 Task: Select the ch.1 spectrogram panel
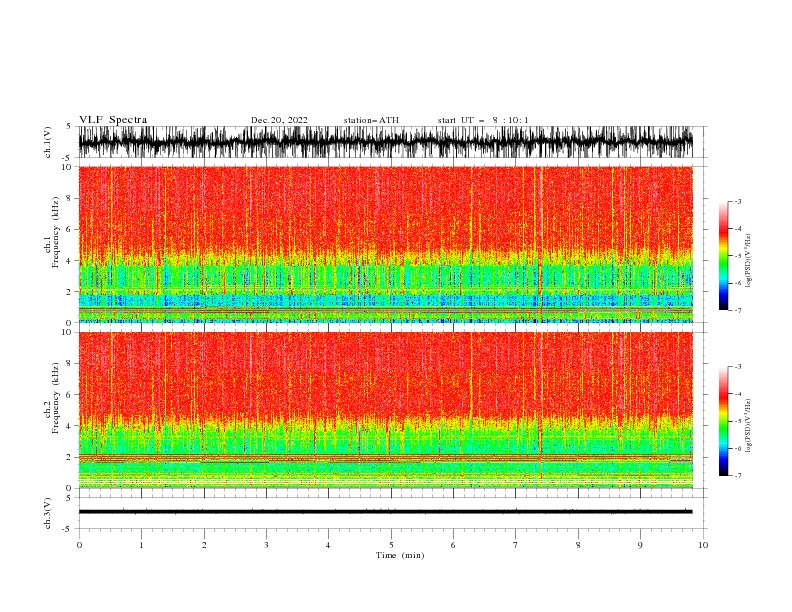click(x=385, y=244)
